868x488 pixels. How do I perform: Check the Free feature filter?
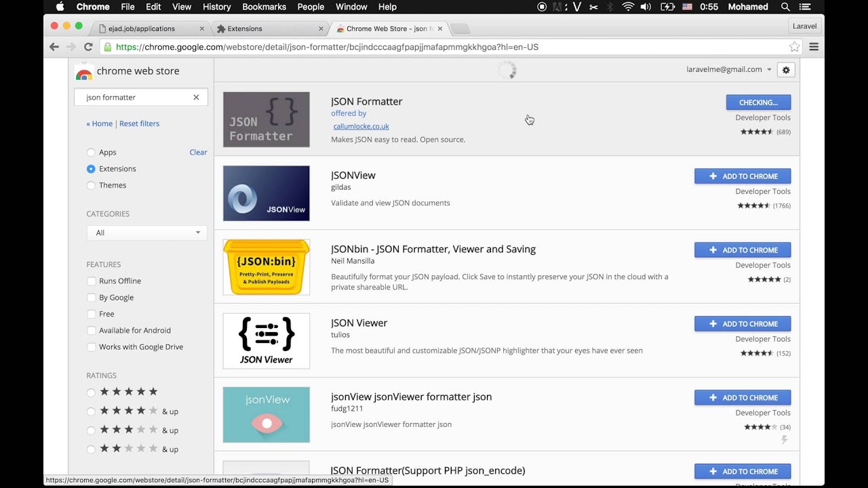pos(91,314)
